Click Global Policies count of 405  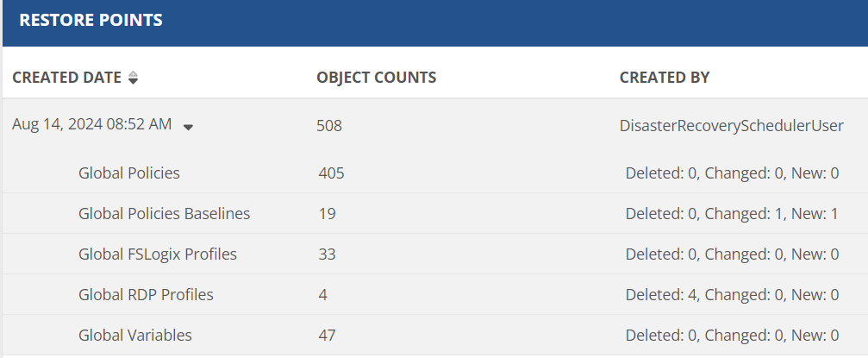tap(331, 173)
